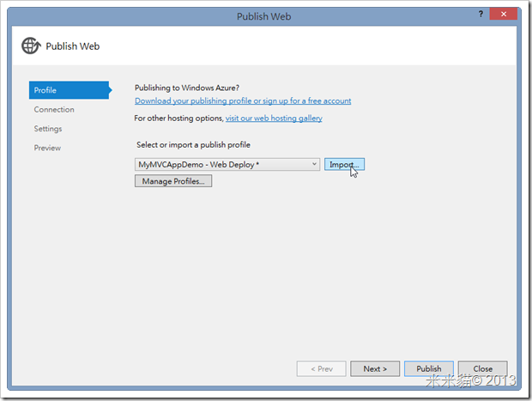Image resolution: width=532 pixels, height=401 pixels.
Task: Click the Publish Web globe icon
Action: click(x=31, y=46)
